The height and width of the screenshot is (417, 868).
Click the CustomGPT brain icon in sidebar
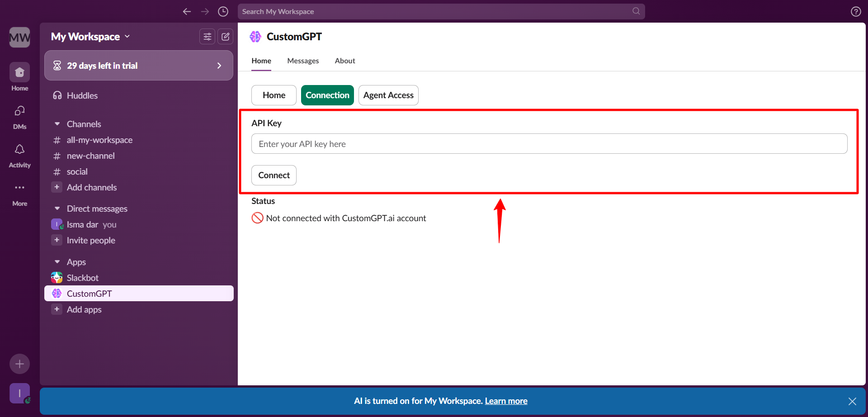pos(57,294)
